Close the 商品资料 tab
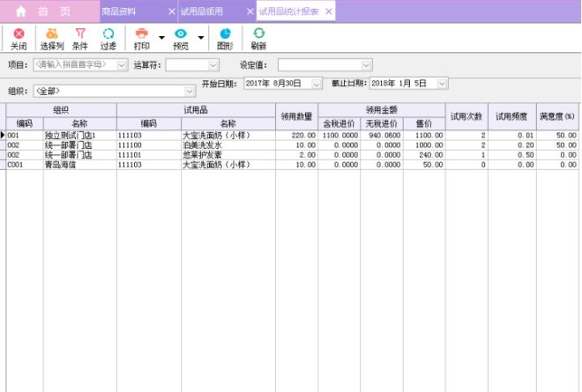The height and width of the screenshot is (392, 582). [x=171, y=11]
